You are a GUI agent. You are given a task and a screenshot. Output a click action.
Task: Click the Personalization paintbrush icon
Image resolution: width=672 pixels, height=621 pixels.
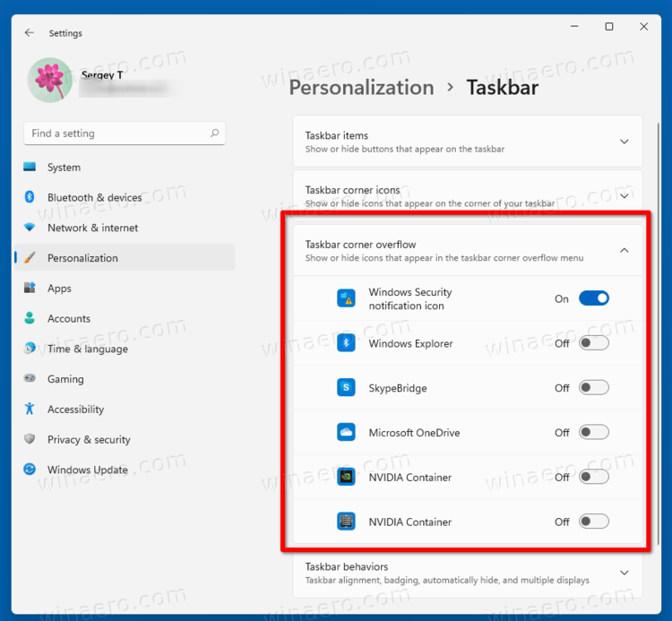click(30, 257)
